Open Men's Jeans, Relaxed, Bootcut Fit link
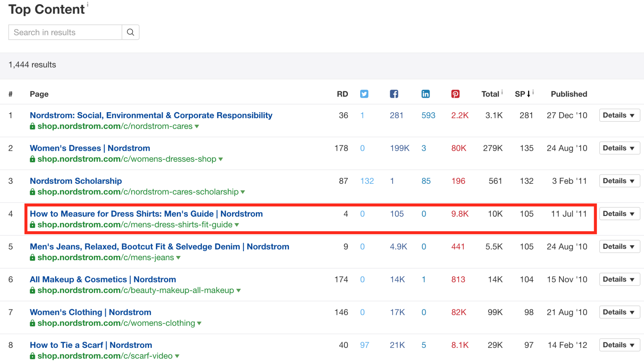The width and height of the screenshot is (644, 363). (x=159, y=247)
